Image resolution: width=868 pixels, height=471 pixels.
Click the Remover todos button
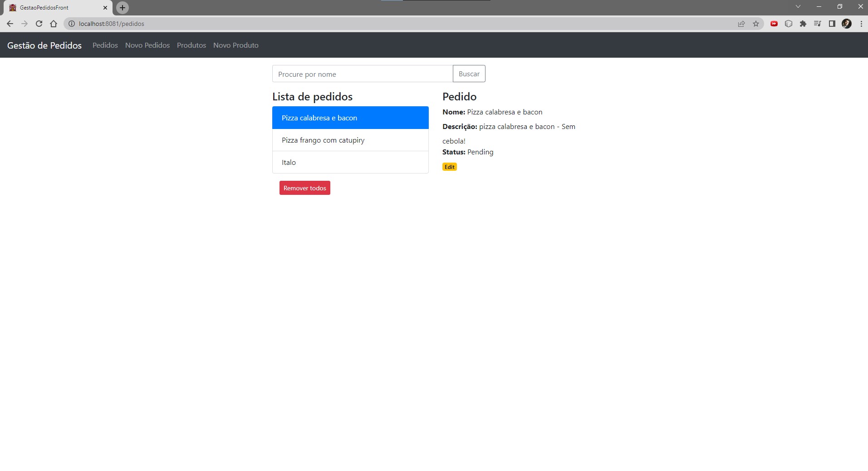coord(304,188)
